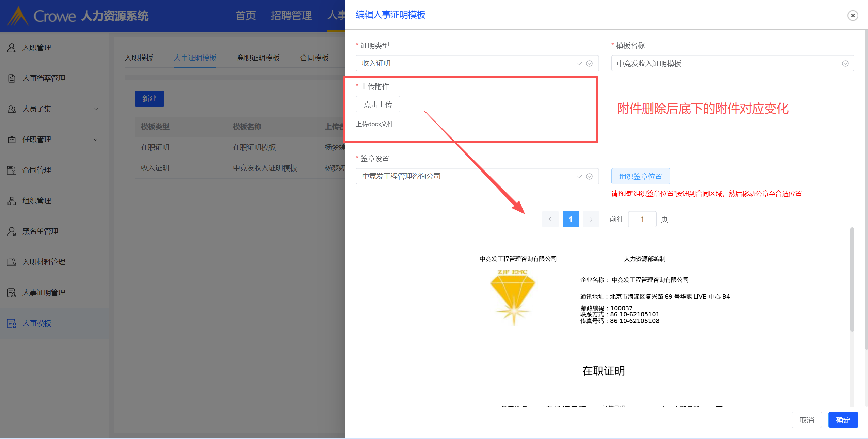Open the 证明类型 dropdown
Viewport: 868px width, 439px height.
click(x=477, y=63)
